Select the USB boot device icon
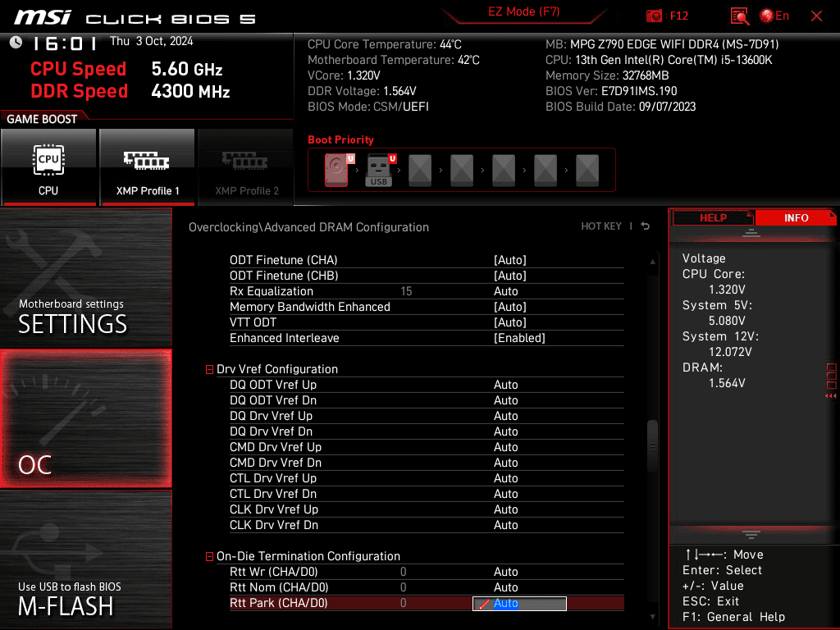 pyautogui.click(x=380, y=171)
